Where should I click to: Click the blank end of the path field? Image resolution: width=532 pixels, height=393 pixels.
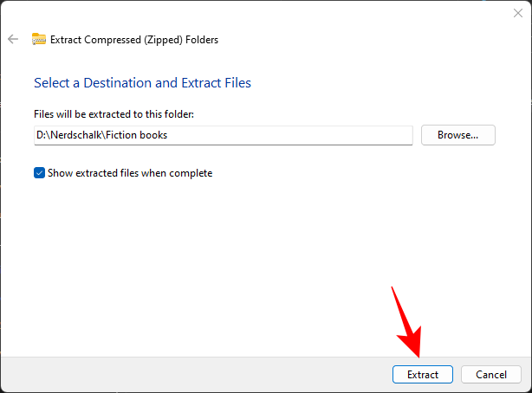click(347, 135)
